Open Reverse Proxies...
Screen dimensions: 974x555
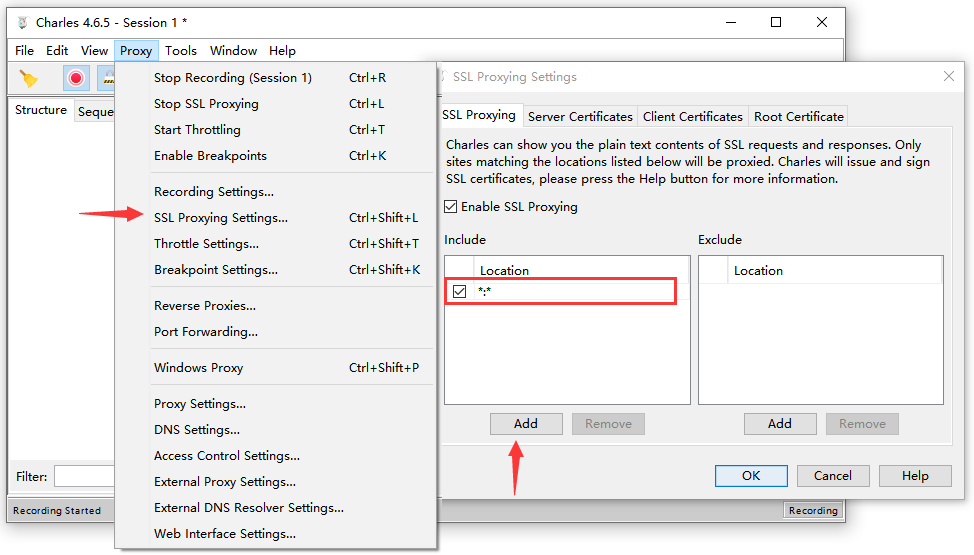(276, 306)
